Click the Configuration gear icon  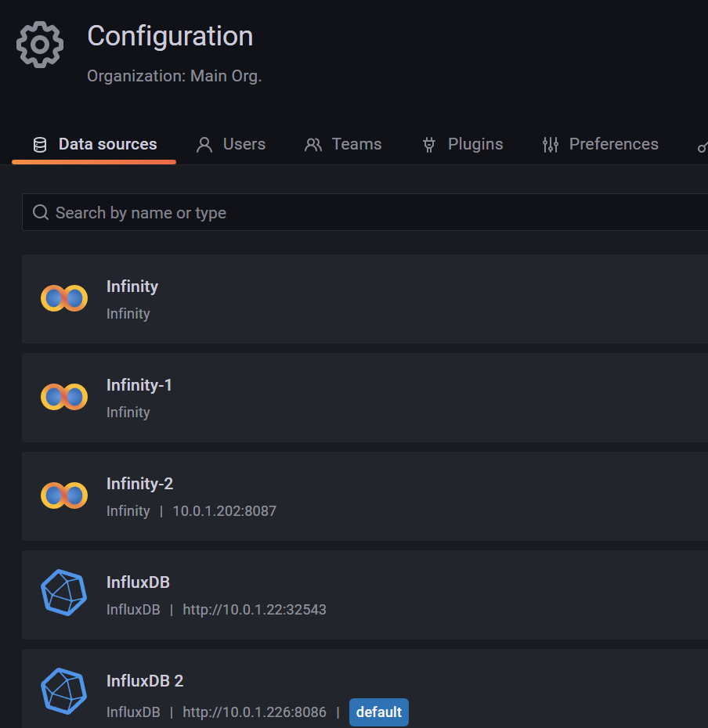40,45
